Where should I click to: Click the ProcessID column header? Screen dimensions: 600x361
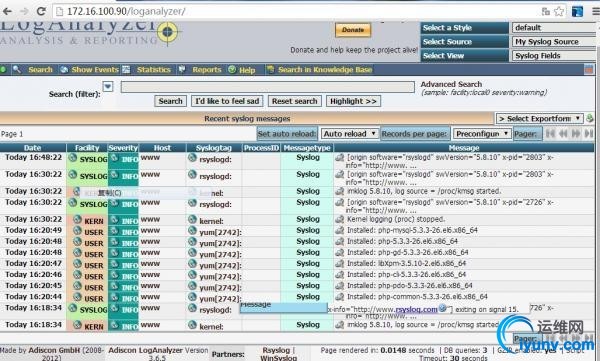click(261, 148)
